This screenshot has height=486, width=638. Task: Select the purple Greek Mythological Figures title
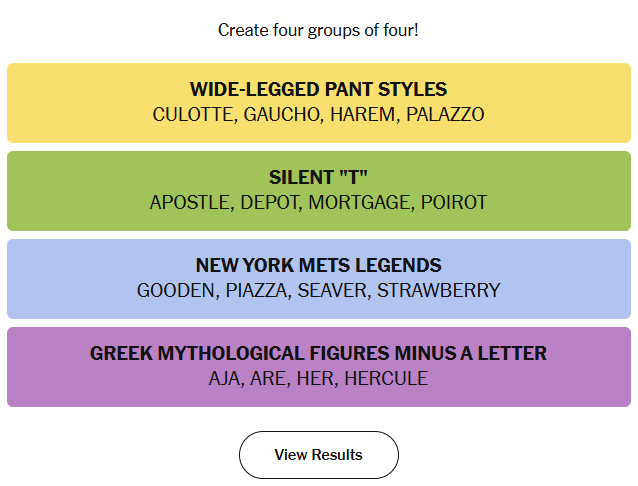318,353
